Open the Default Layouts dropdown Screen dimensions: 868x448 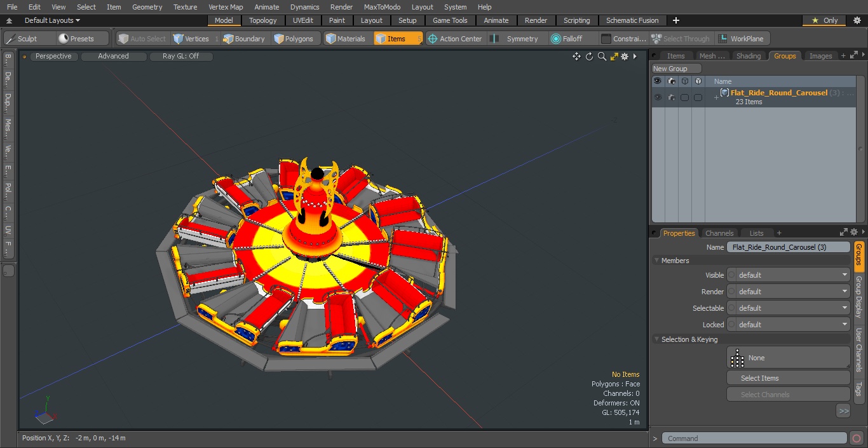click(52, 20)
